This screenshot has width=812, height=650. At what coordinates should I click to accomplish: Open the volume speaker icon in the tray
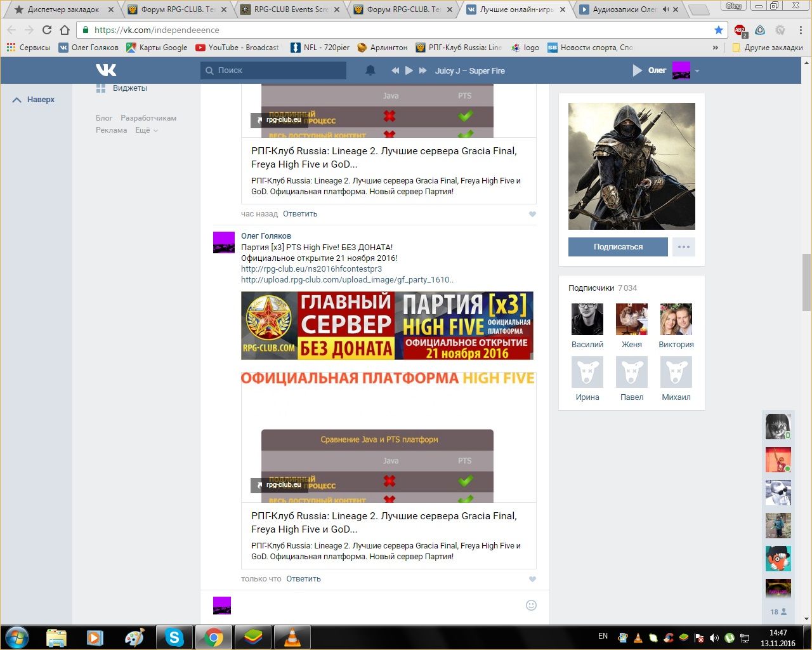714,638
